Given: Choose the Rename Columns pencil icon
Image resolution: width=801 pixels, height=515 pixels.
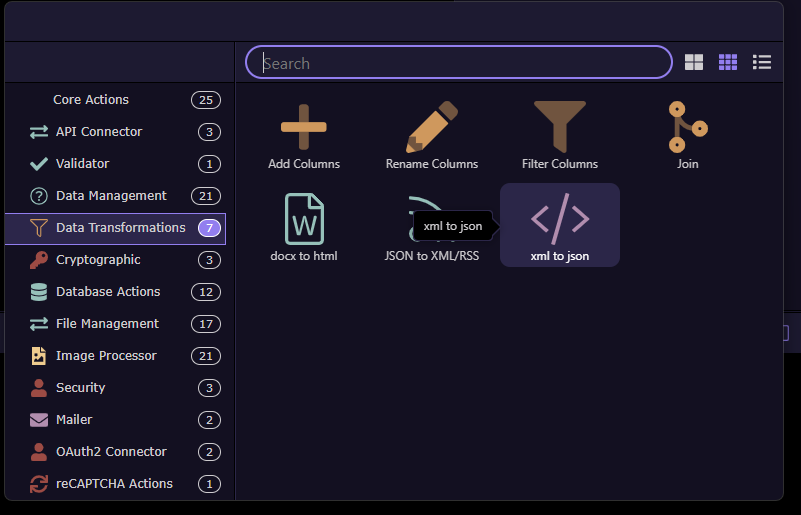Looking at the screenshot, I should [432, 127].
